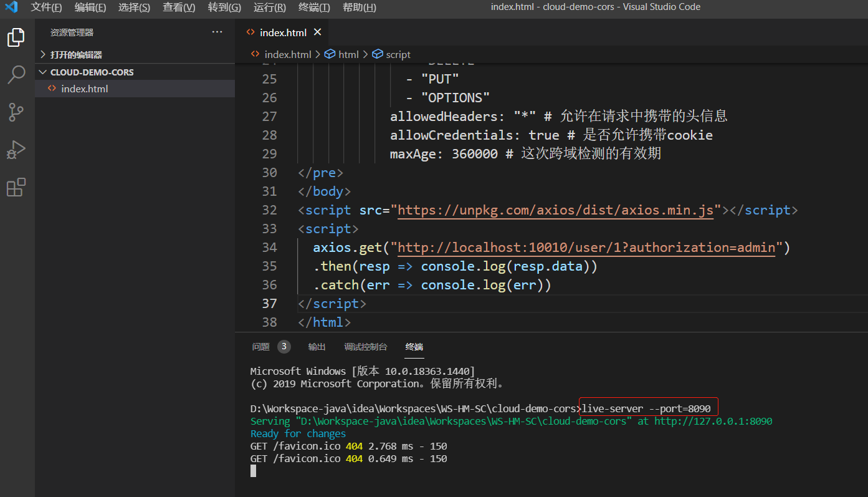The width and height of the screenshot is (868, 497).
Task: Switch to the 问题 panel tab
Action: pos(261,347)
